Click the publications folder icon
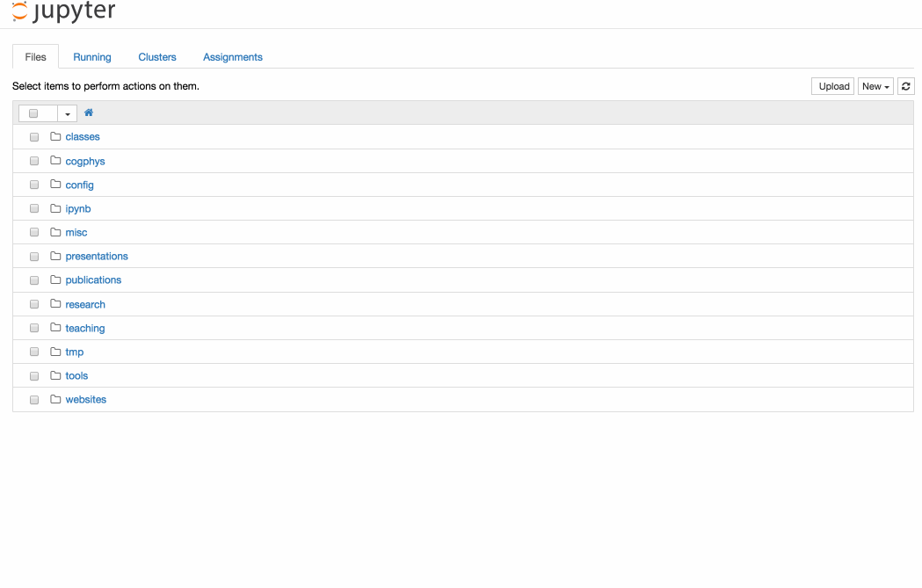Screen dimensions: 922x588 [55, 279]
